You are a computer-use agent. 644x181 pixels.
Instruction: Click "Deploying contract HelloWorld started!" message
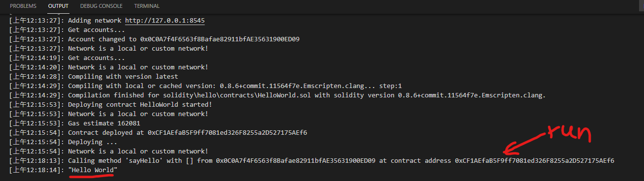point(140,105)
